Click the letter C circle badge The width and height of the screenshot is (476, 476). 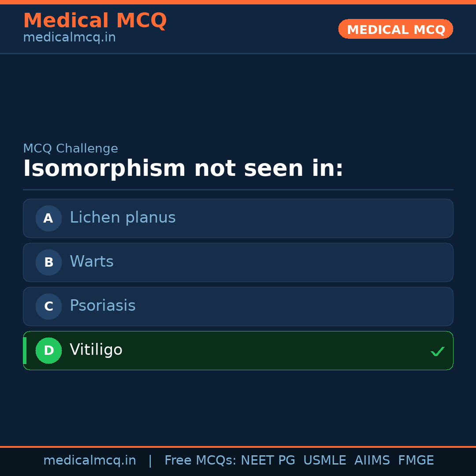click(x=48, y=306)
